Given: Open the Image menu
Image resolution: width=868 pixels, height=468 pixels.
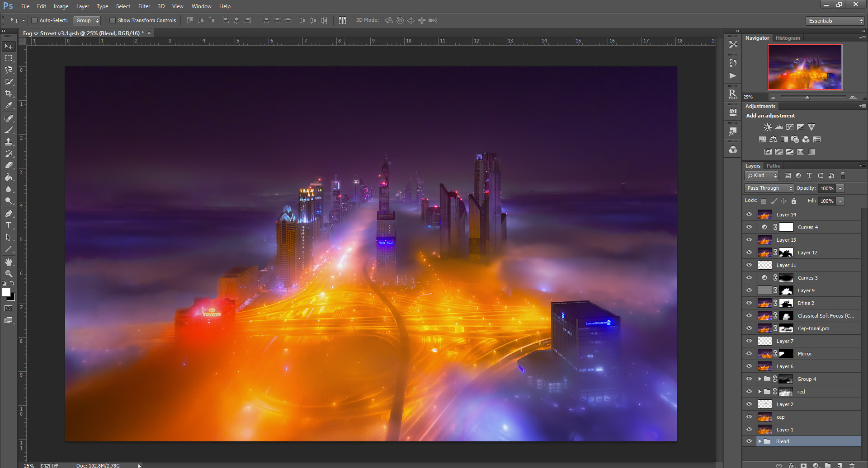Looking at the screenshot, I should click(61, 6).
